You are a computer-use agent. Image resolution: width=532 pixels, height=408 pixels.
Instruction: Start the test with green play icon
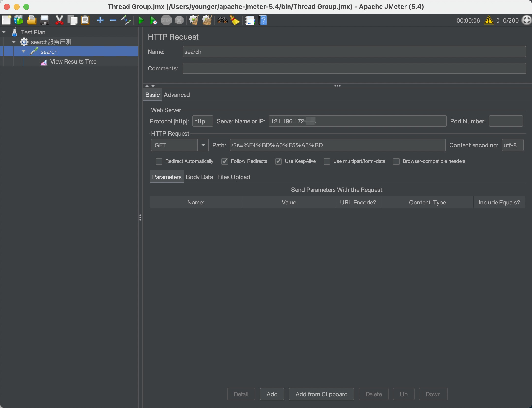(x=141, y=20)
